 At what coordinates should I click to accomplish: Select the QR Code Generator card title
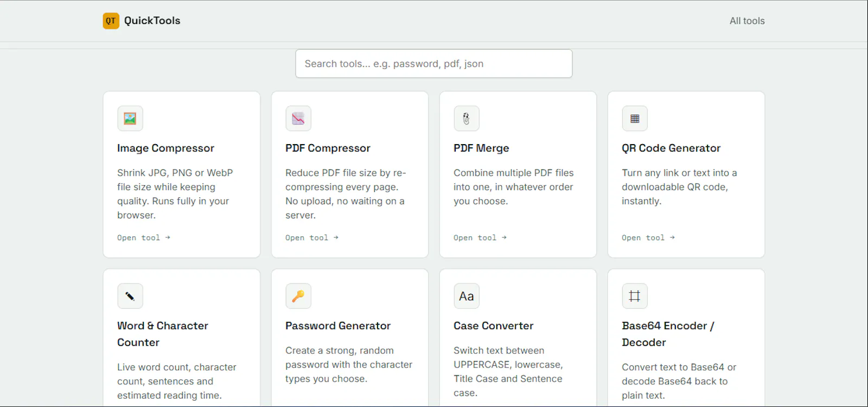tap(671, 148)
